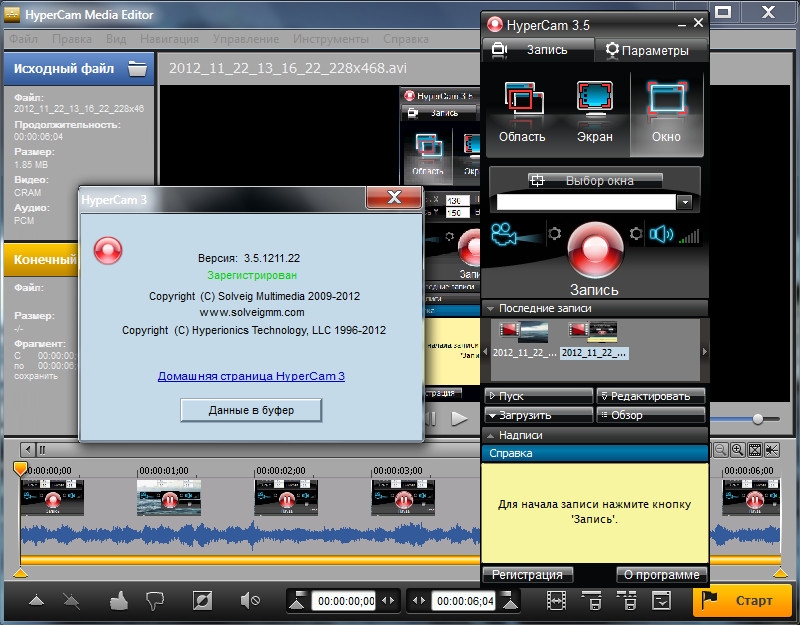Click the О программе button
Image resolution: width=800 pixels, height=625 pixels.
click(662, 574)
